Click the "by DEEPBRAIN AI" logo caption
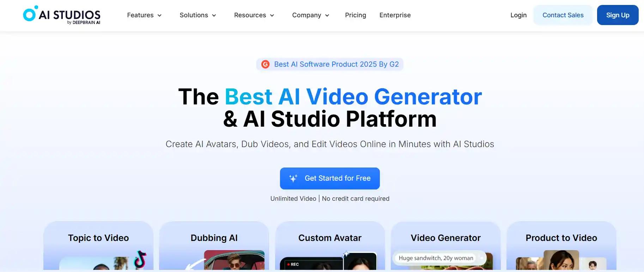The image size is (644, 272). (84, 22)
